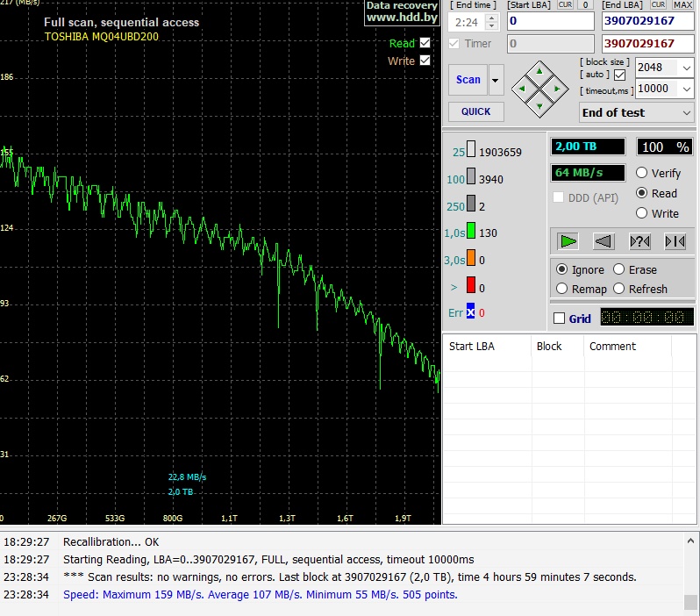Select the random access scan icon
The width and height of the screenshot is (700, 616).
point(640,241)
